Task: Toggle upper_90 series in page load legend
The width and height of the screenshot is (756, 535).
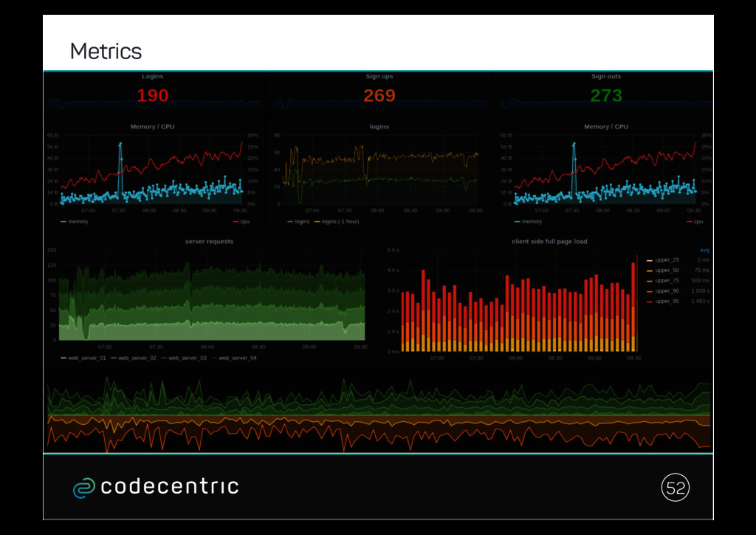Action: [663, 291]
